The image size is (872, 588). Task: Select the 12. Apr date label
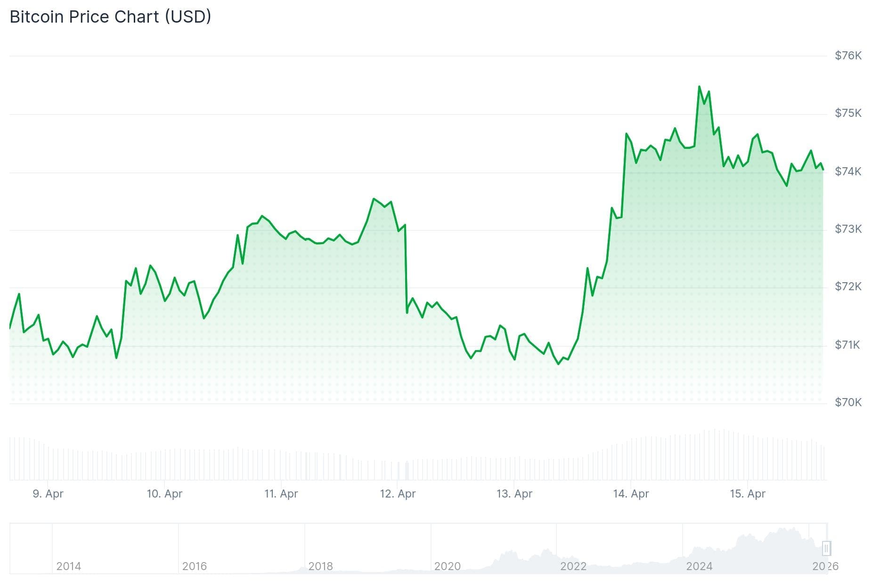[398, 494]
